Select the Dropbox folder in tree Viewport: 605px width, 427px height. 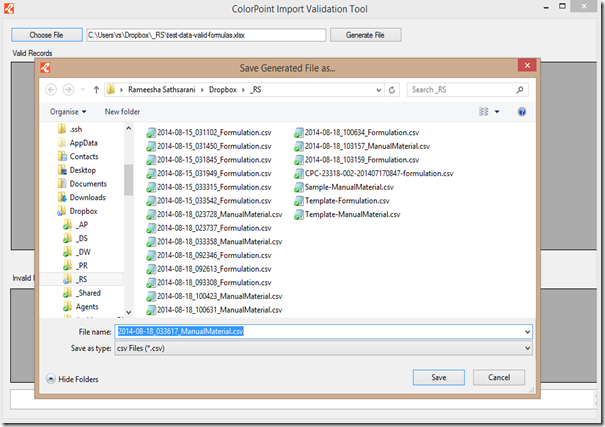[x=78, y=211]
